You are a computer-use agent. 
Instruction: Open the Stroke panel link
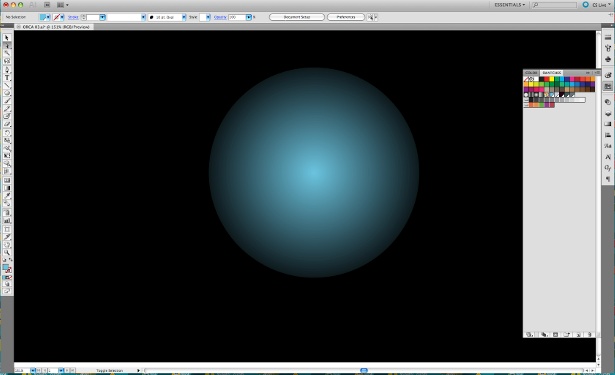pyautogui.click(x=73, y=17)
